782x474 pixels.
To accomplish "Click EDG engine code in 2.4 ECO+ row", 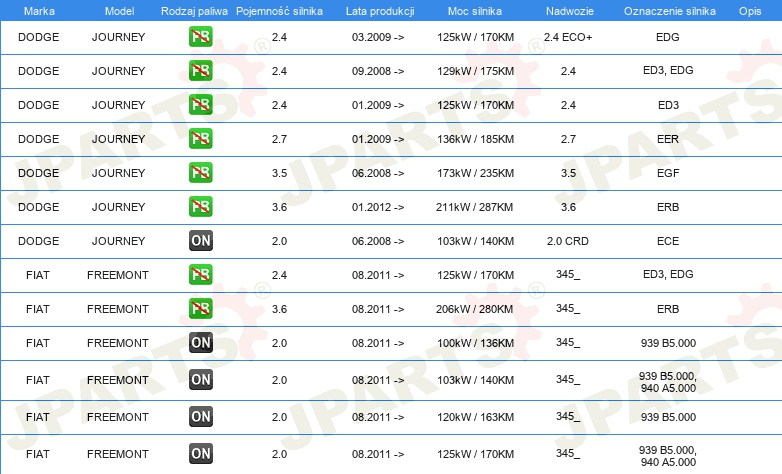I will point(668,37).
